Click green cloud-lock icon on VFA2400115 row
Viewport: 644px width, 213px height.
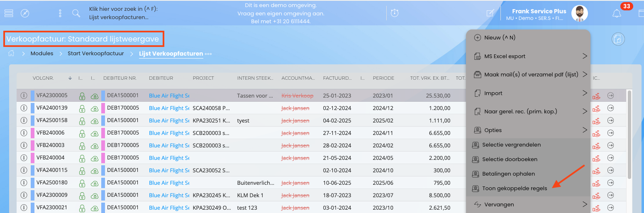click(94, 170)
